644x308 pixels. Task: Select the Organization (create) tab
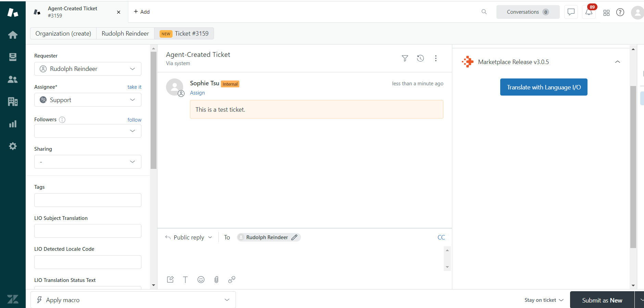[63, 34]
